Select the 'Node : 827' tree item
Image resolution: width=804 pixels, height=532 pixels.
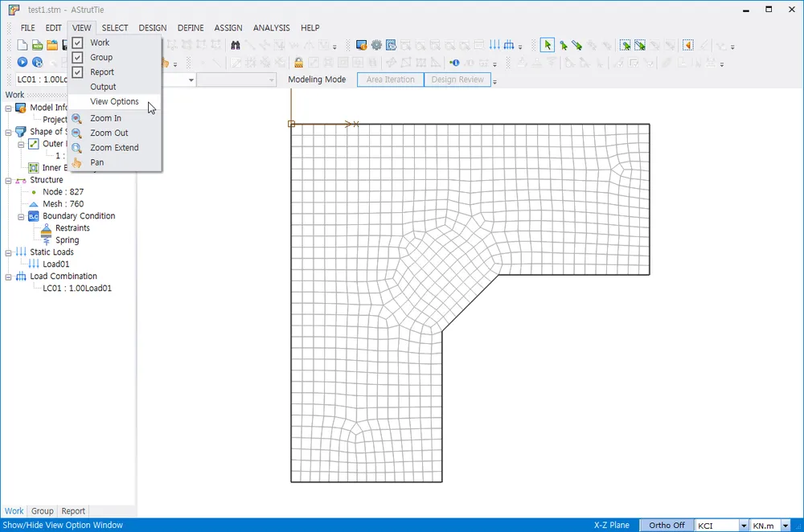click(63, 192)
